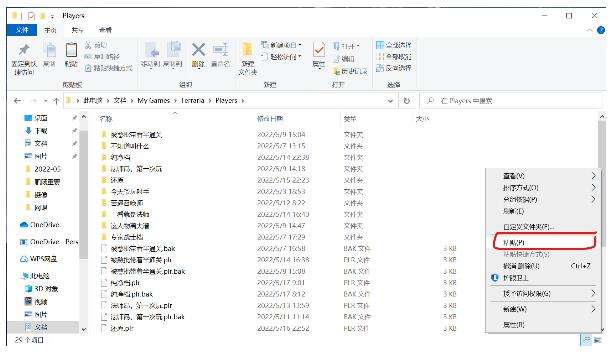Open the Easy access dropdown
Screen dimensions: 614x362
point(282,57)
